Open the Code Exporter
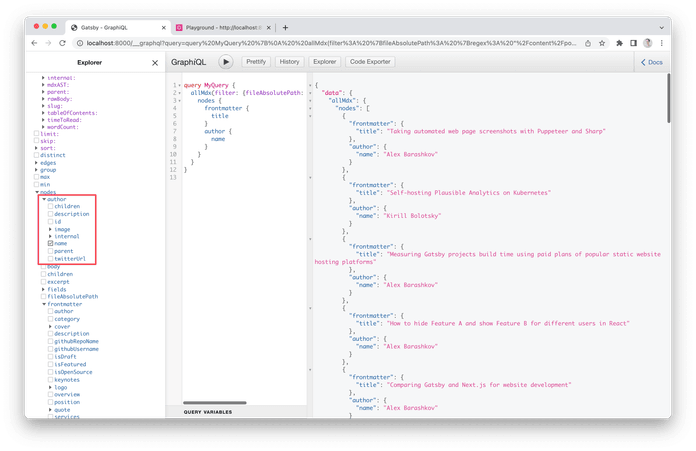 [x=369, y=62]
